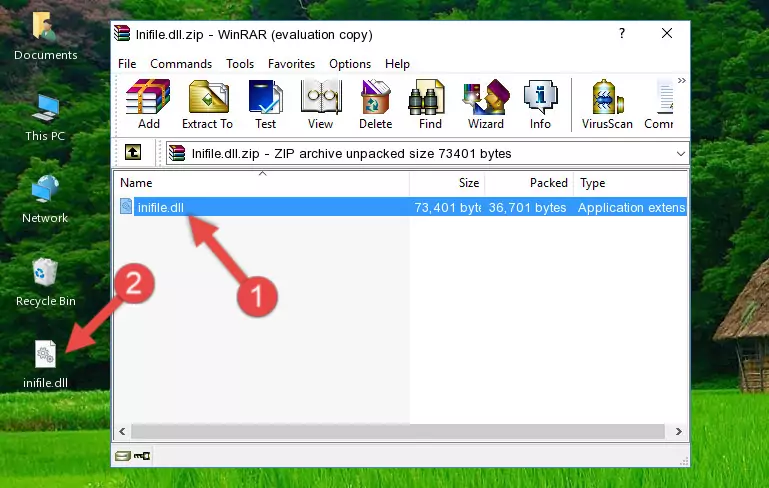Click the inifile.dll file icon in list

pos(126,206)
